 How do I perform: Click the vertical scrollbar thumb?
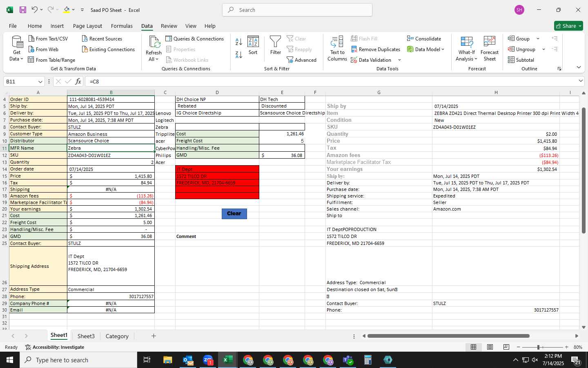click(584, 171)
